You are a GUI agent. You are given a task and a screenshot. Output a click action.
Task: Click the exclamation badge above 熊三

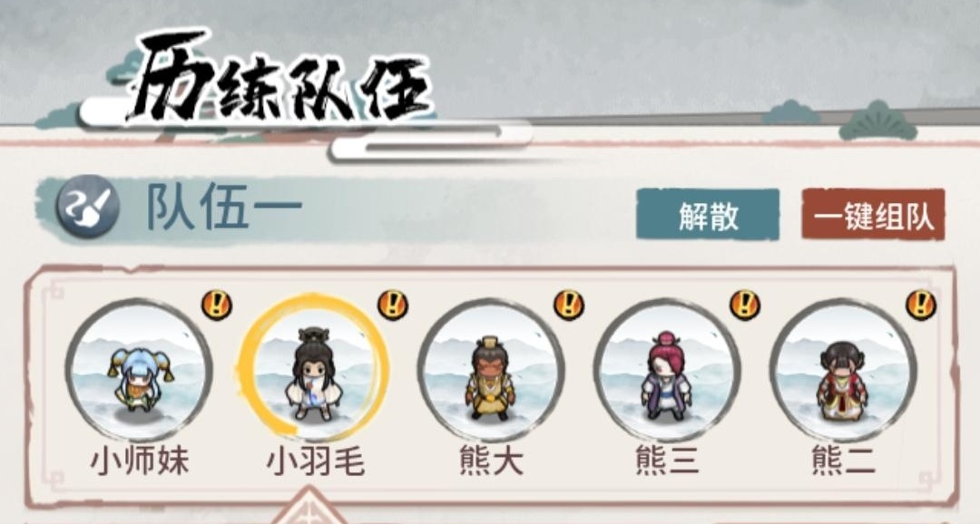(x=746, y=305)
